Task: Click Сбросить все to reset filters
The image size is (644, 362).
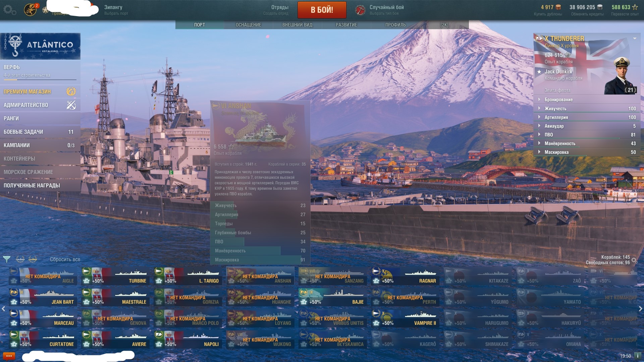Action: pyautogui.click(x=65, y=259)
